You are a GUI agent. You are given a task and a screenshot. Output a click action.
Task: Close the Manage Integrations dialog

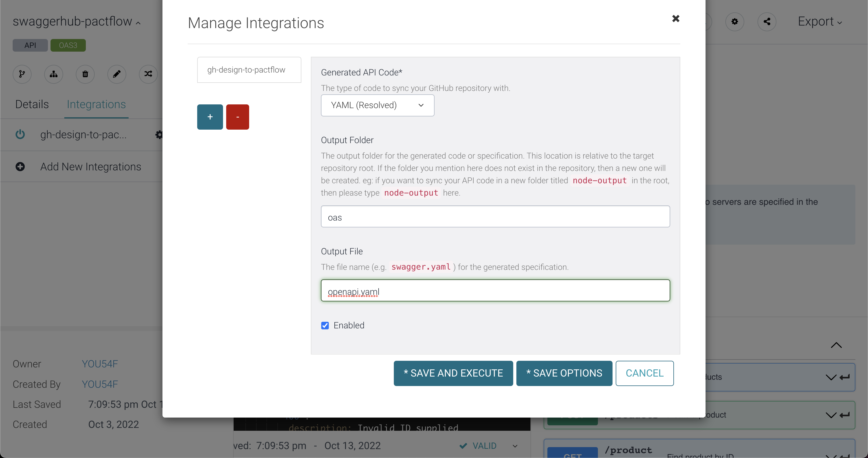click(676, 19)
